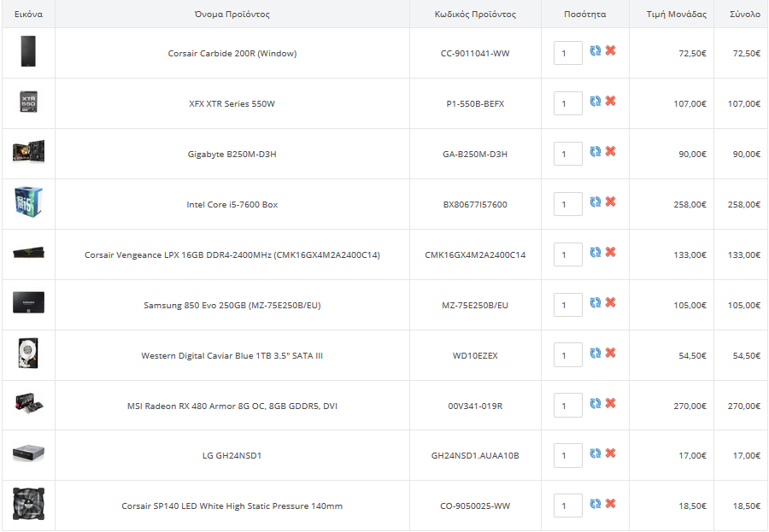The image size is (769, 532).
Task: Click the Ποσότητα column header
Action: click(x=585, y=15)
